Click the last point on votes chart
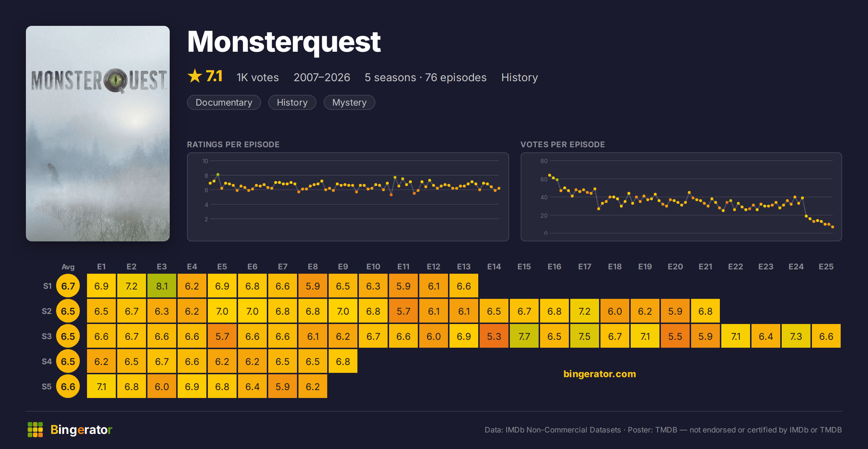 pyautogui.click(x=832, y=227)
